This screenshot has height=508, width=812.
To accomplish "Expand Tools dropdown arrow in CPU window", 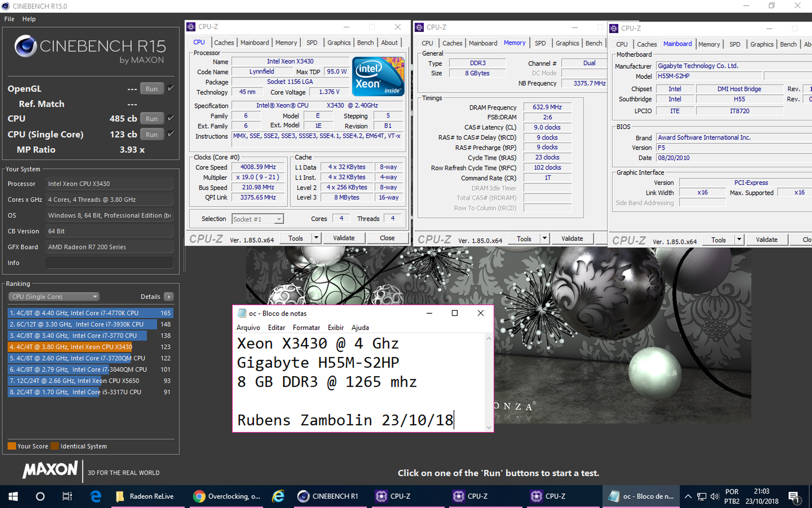I will click(x=316, y=238).
